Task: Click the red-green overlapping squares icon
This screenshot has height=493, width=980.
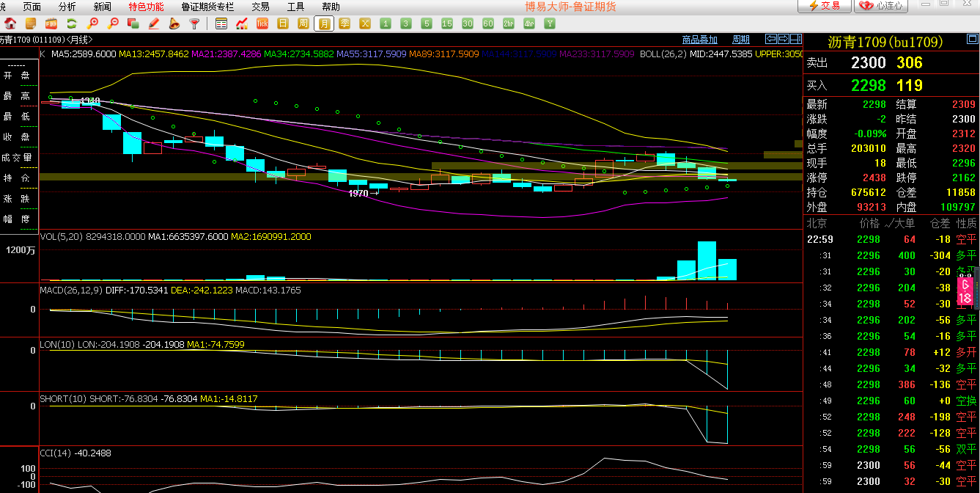Action: point(133,23)
